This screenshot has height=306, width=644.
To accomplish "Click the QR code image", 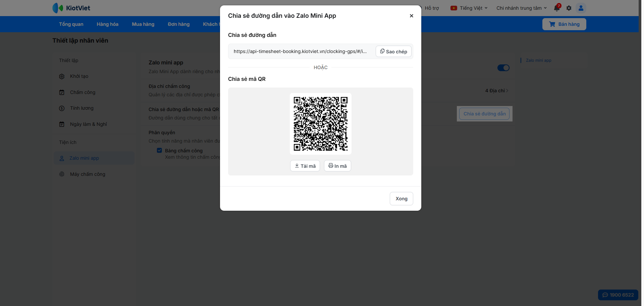I will click(321, 124).
